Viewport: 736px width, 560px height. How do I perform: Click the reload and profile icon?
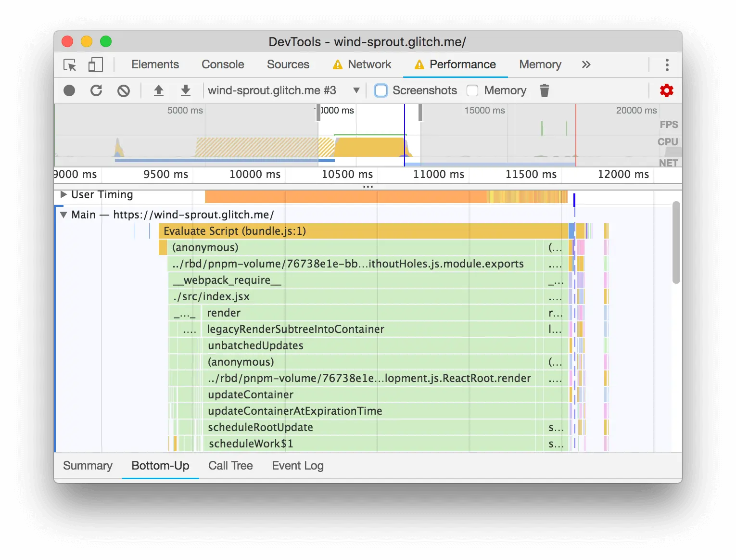(96, 90)
